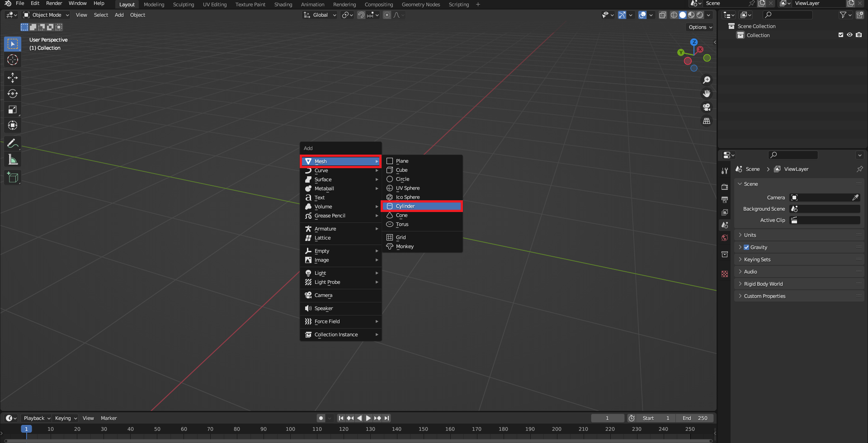Open the View Layer properties tab
This screenshot has width=868, height=443.
pyautogui.click(x=725, y=212)
